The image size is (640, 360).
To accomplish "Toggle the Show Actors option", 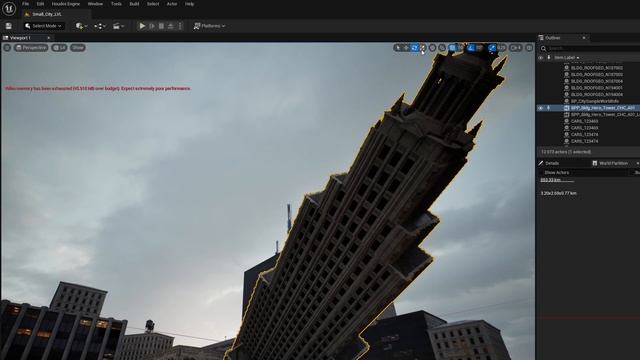I will 557,173.
